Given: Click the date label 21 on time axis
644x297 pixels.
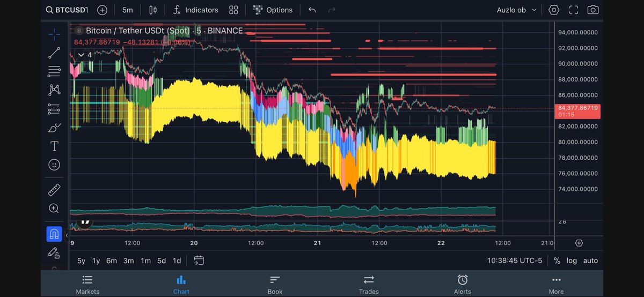Looking at the screenshot, I should [x=317, y=243].
